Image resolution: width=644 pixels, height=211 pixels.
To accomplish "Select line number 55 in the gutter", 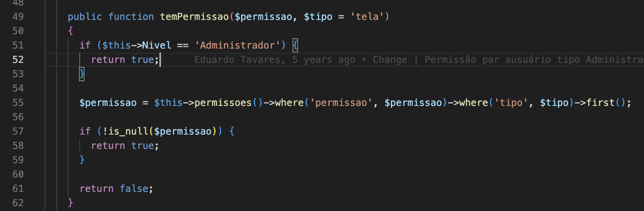I will [18, 103].
